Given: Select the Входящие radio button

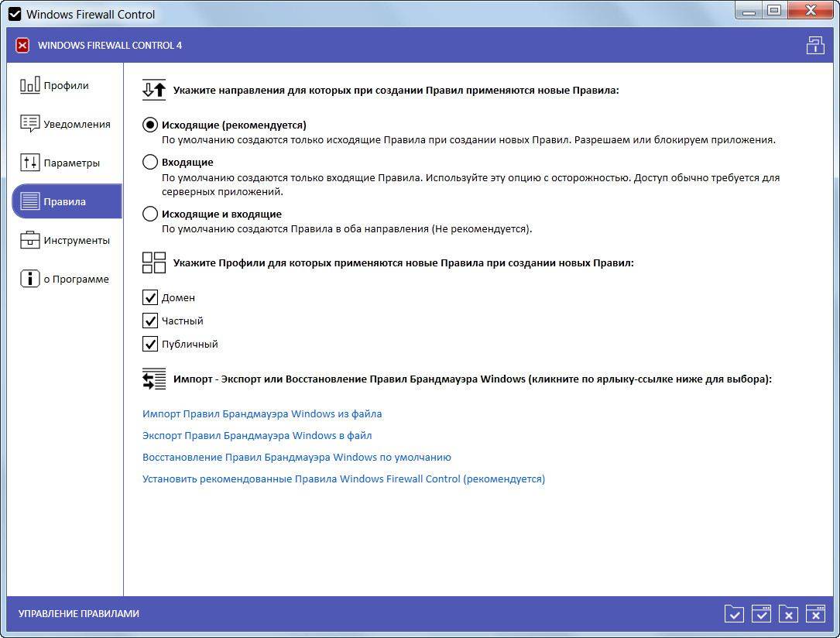Looking at the screenshot, I should [x=150, y=162].
